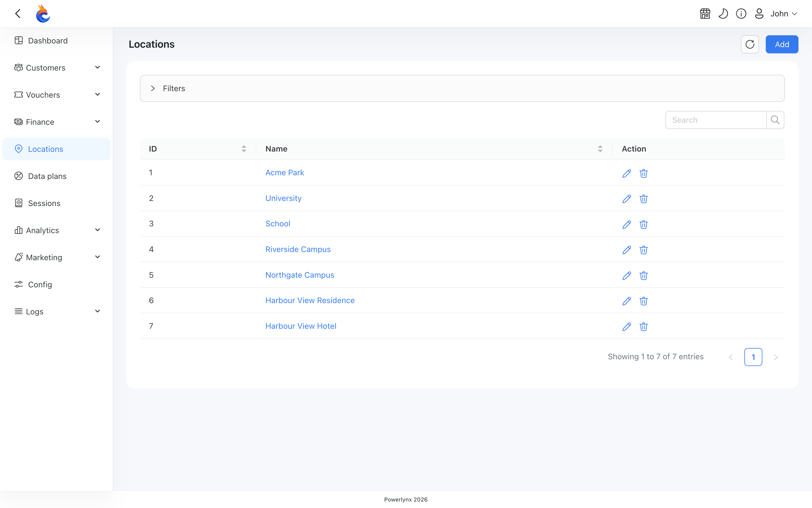Click the back arrow in the header
812x508 pixels.
click(x=18, y=14)
